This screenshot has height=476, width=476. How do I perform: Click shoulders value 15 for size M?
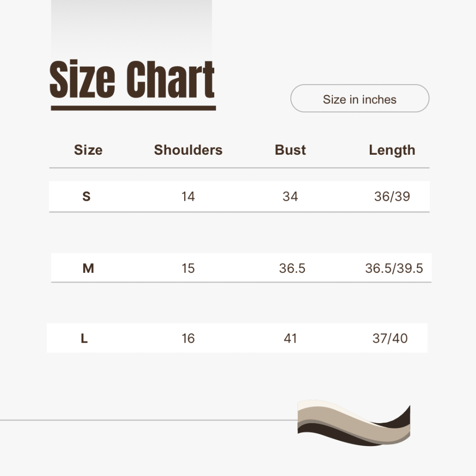point(188,268)
